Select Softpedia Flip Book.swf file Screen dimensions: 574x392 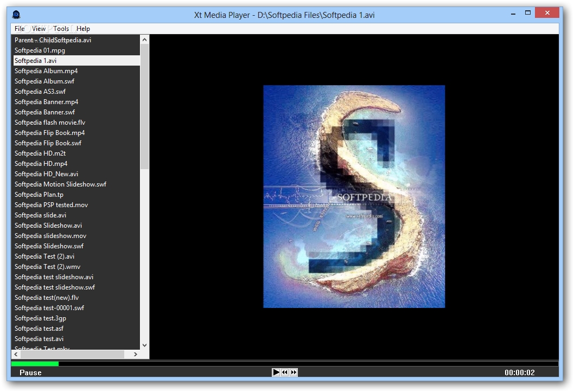(76, 143)
